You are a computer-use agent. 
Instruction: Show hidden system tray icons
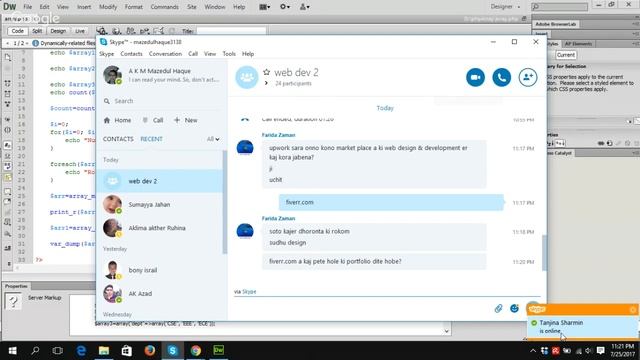click(533, 351)
